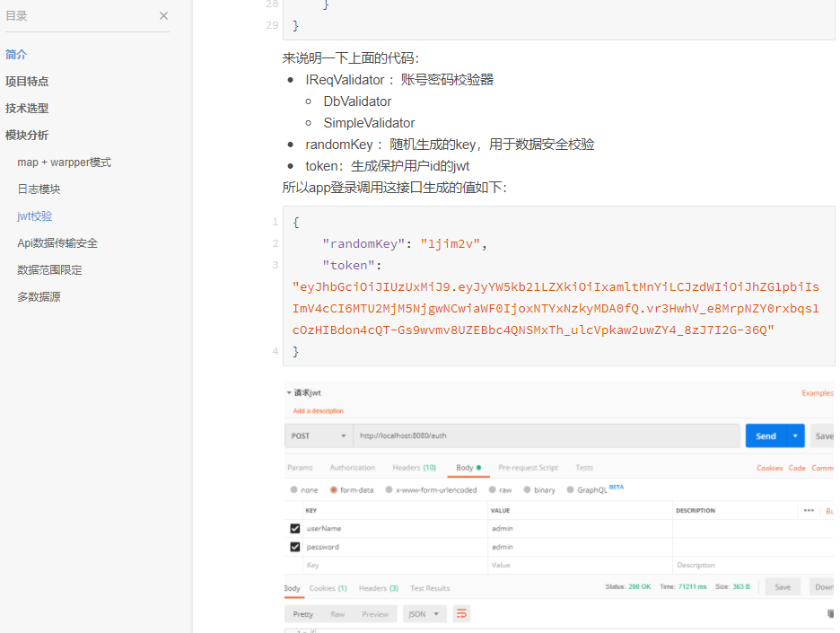Viewport: 840px width, 633px height.
Task: Open the Examples link in Postman
Action: pyautogui.click(x=818, y=393)
